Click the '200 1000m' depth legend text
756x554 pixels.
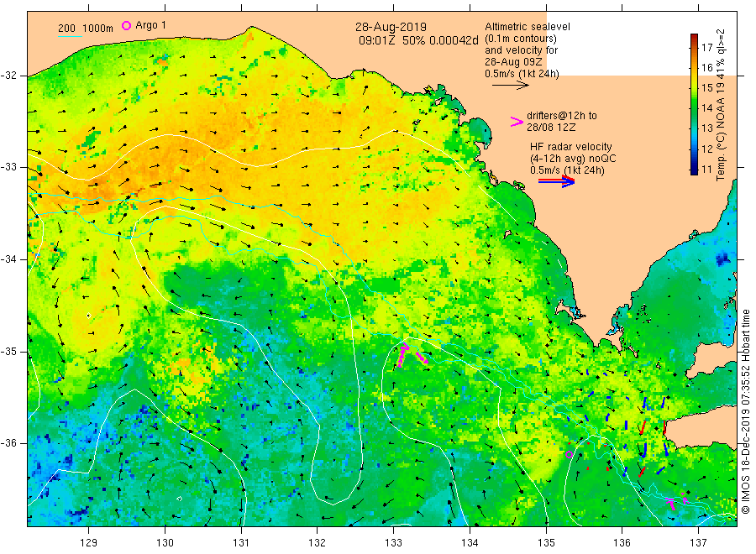tap(86, 29)
